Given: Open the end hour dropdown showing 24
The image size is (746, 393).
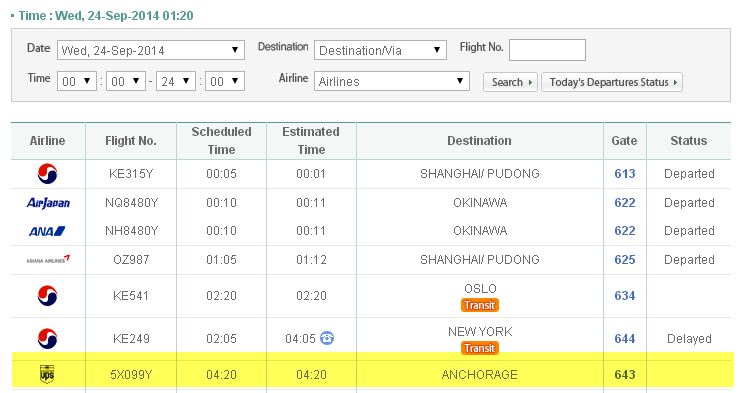Looking at the screenshot, I should [176, 81].
